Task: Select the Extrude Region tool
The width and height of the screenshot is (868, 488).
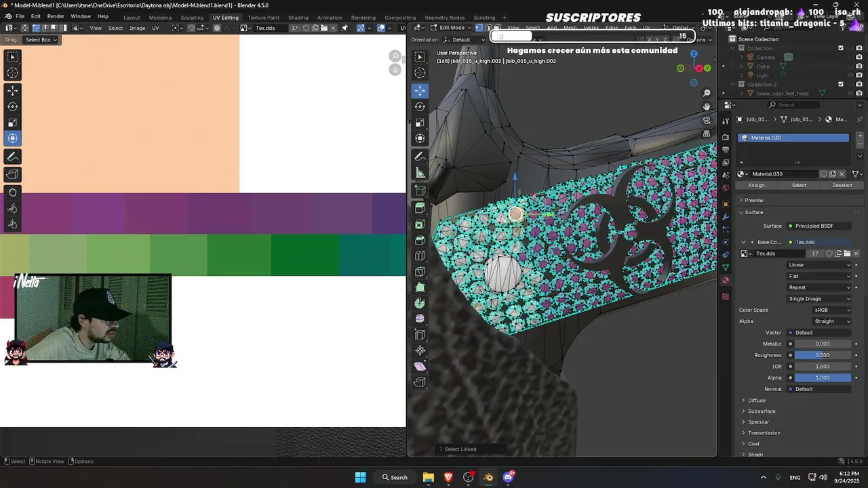Action: click(420, 207)
